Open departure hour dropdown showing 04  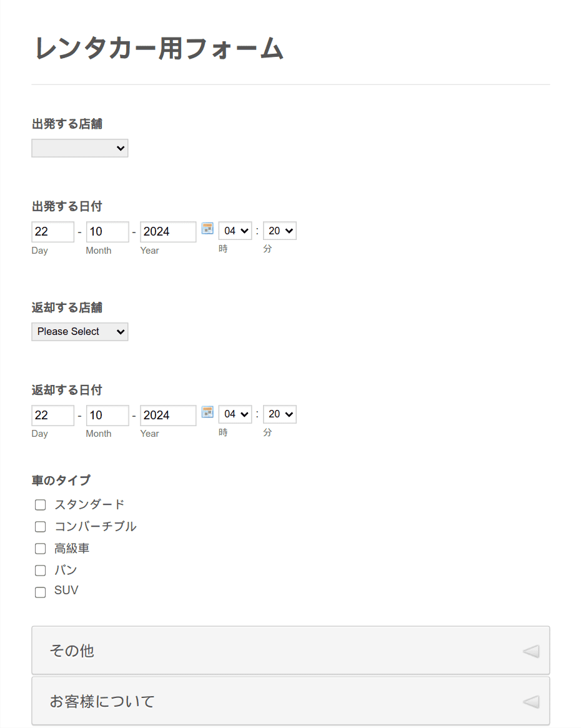point(236,231)
